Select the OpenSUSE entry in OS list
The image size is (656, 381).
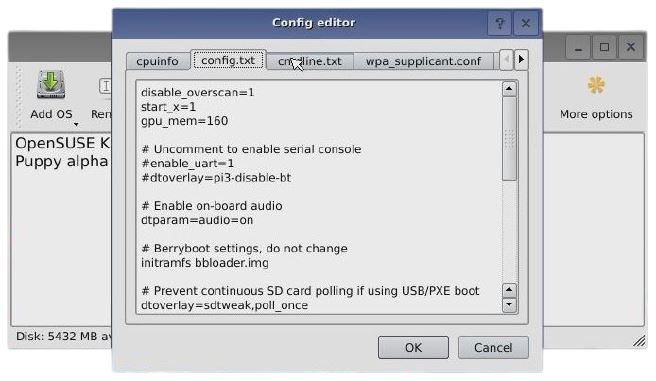point(62,143)
